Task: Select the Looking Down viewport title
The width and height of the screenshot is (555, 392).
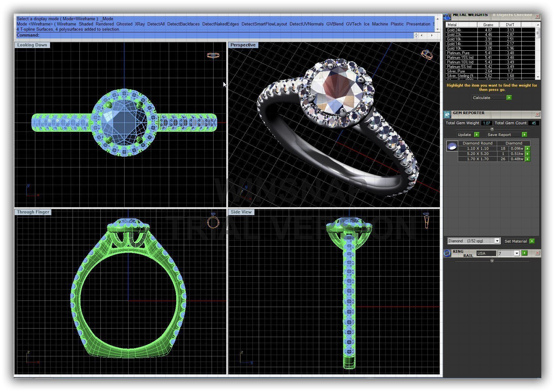Action: point(32,45)
